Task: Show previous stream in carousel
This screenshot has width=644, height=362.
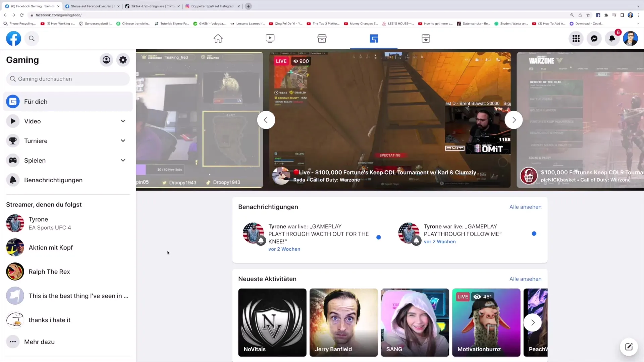Action: [x=266, y=120]
